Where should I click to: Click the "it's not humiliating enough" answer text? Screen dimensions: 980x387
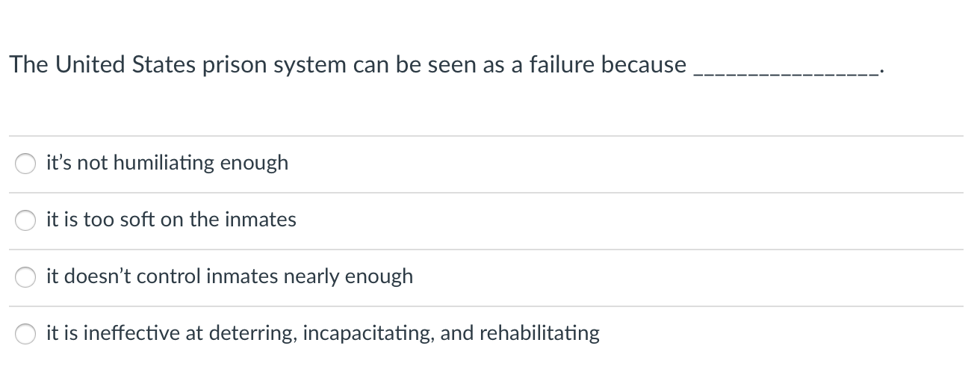[167, 163]
